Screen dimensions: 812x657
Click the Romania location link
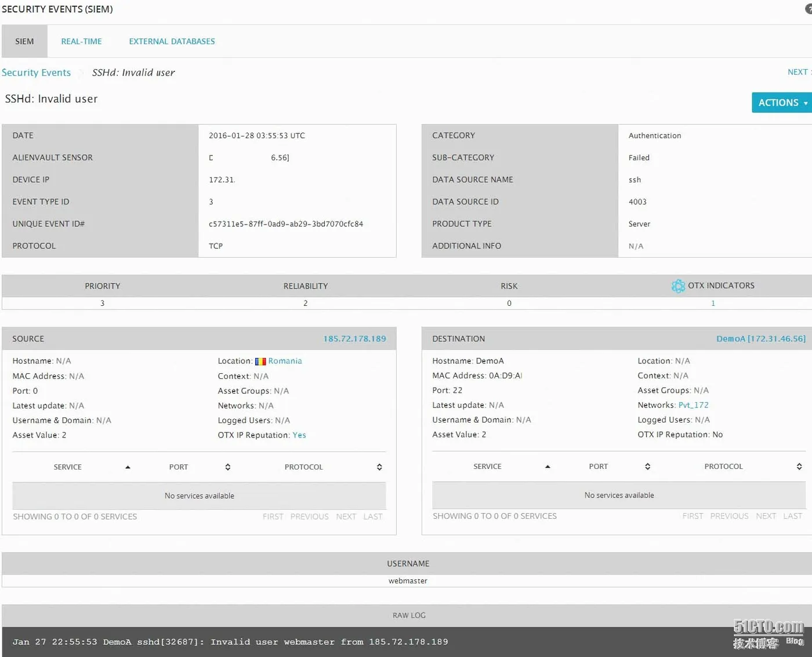(285, 361)
